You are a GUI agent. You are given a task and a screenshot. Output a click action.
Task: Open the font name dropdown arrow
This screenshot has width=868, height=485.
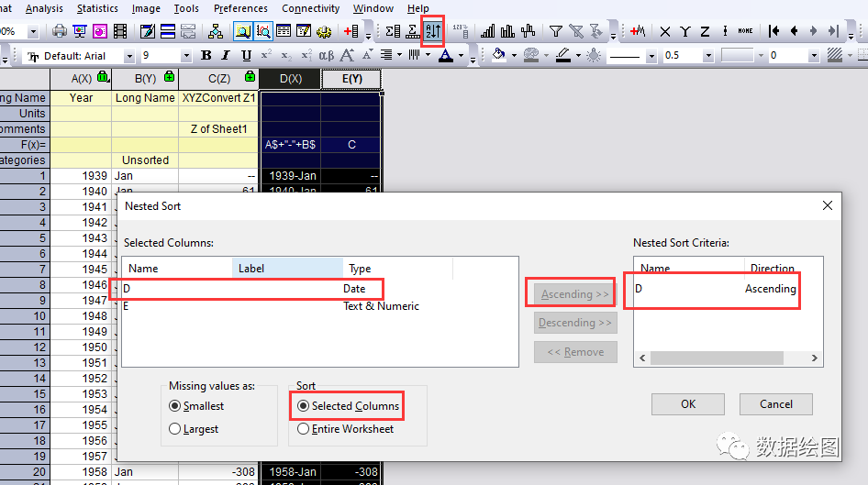129,56
